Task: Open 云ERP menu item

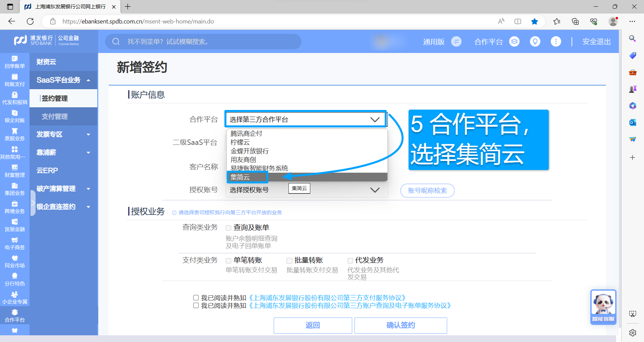Action: click(x=63, y=170)
